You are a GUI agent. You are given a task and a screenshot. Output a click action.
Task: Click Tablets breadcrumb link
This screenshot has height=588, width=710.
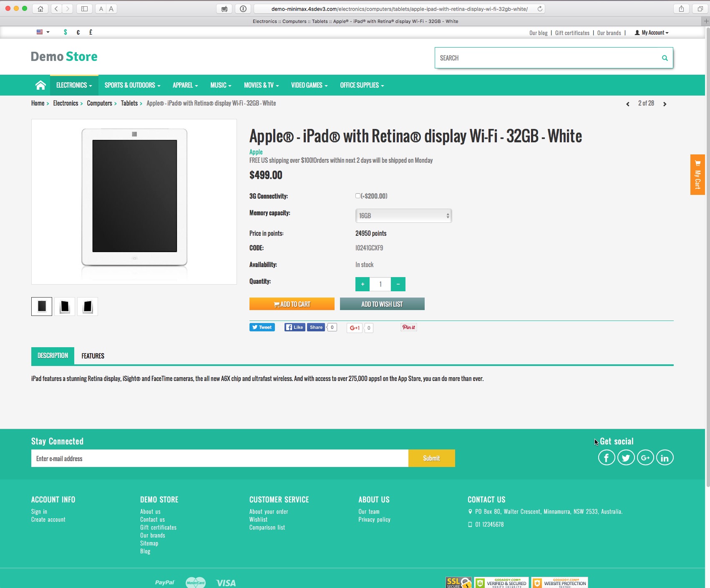[x=129, y=103]
